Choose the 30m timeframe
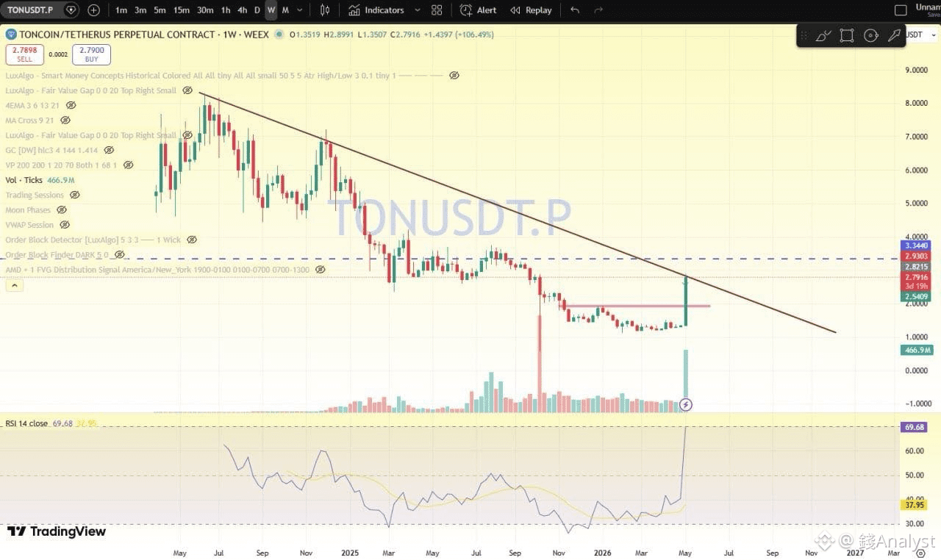Viewport: 941px width, 560px height. click(x=205, y=10)
